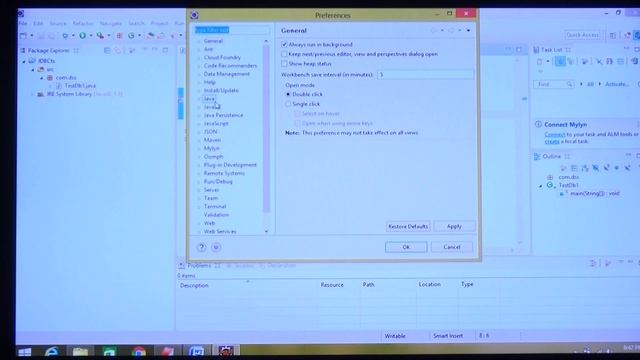This screenshot has height=360, width=640.
Task: Open the Source menu in Eclipse
Action: pyautogui.click(x=58, y=23)
